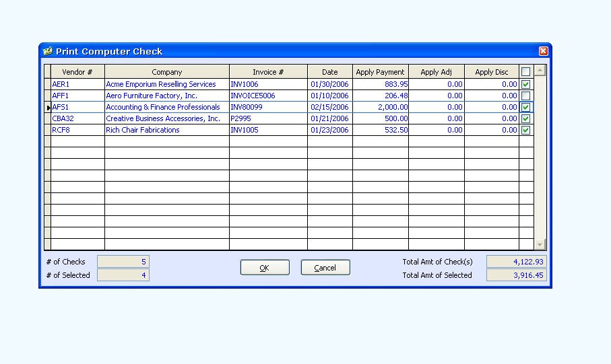Toggle the select-all checkbox in header
This screenshot has width=611, height=364.
525,72
